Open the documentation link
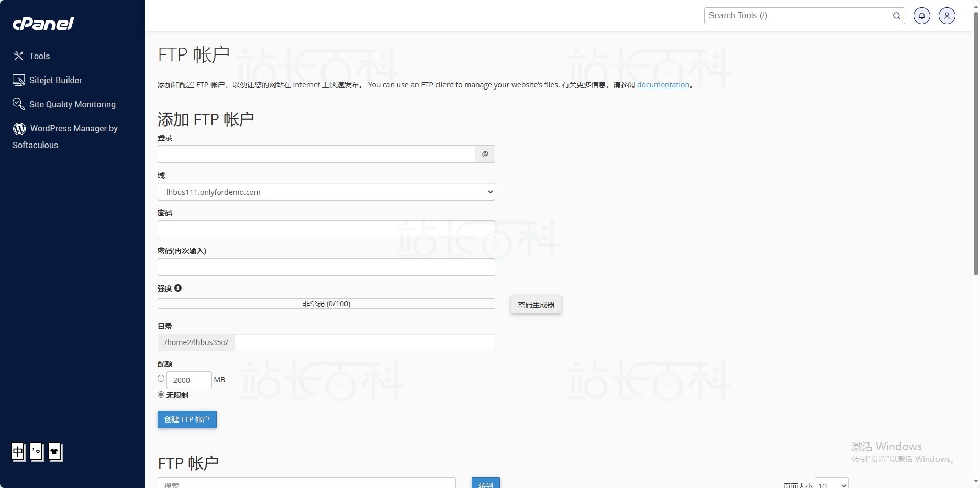The height and width of the screenshot is (488, 980). pos(663,85)
